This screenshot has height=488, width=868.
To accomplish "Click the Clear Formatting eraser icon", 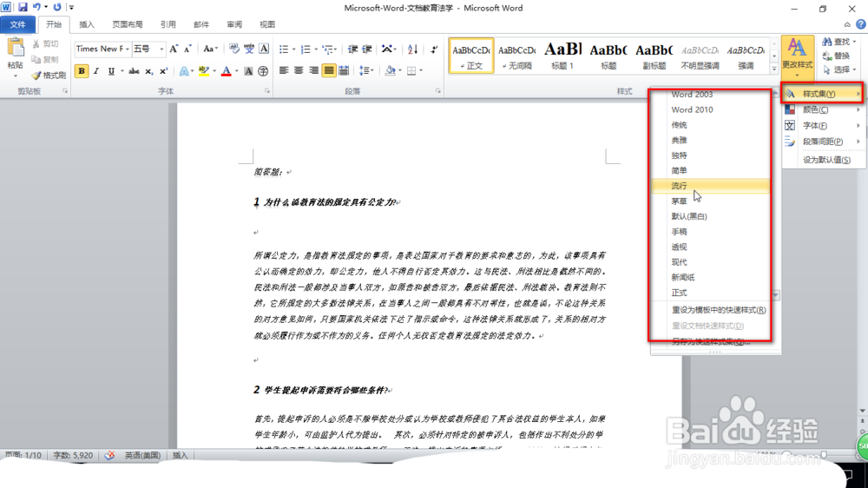I will [x=234, y=49].
